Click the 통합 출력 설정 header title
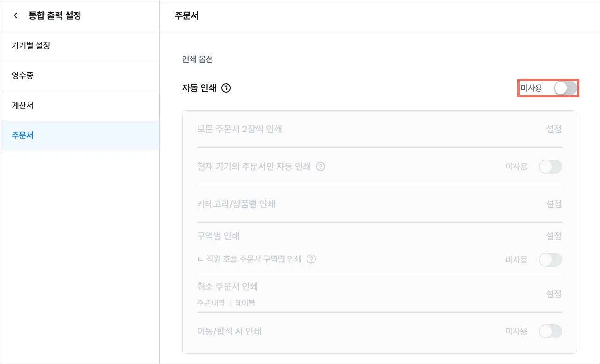 tap(55, 15)
